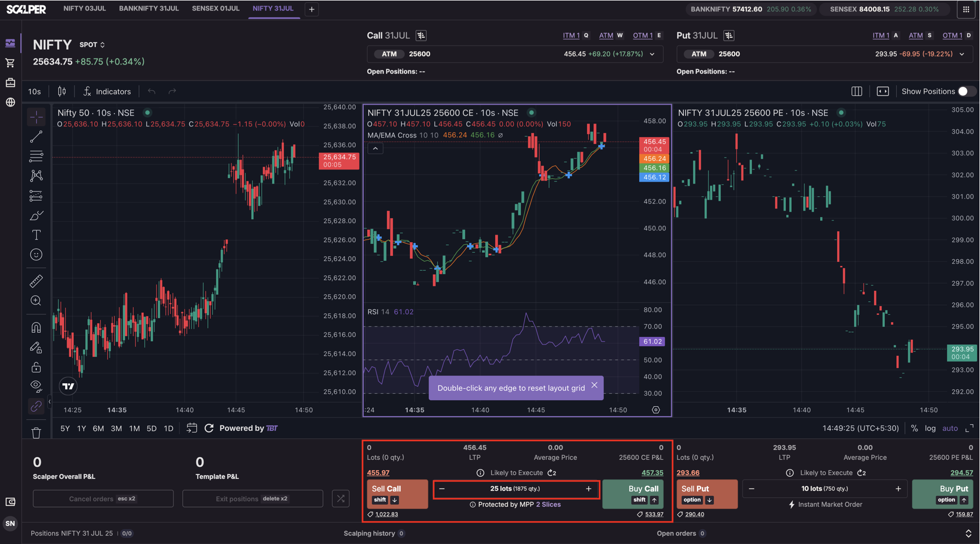Image resolution: width=980 pixels, height=544 pixels.
Task: Open the Fibonacci retracement tool
Action: click(36, 156)
